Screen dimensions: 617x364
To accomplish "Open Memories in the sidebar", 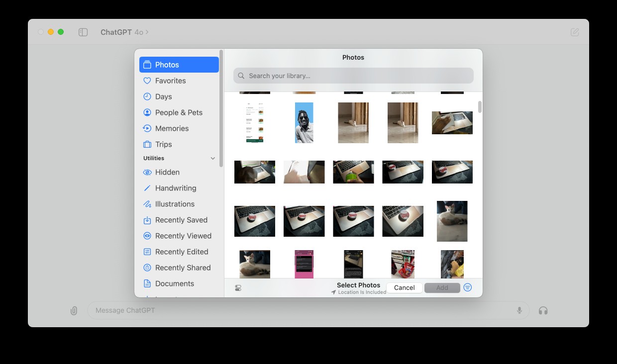I will [172, 128].
